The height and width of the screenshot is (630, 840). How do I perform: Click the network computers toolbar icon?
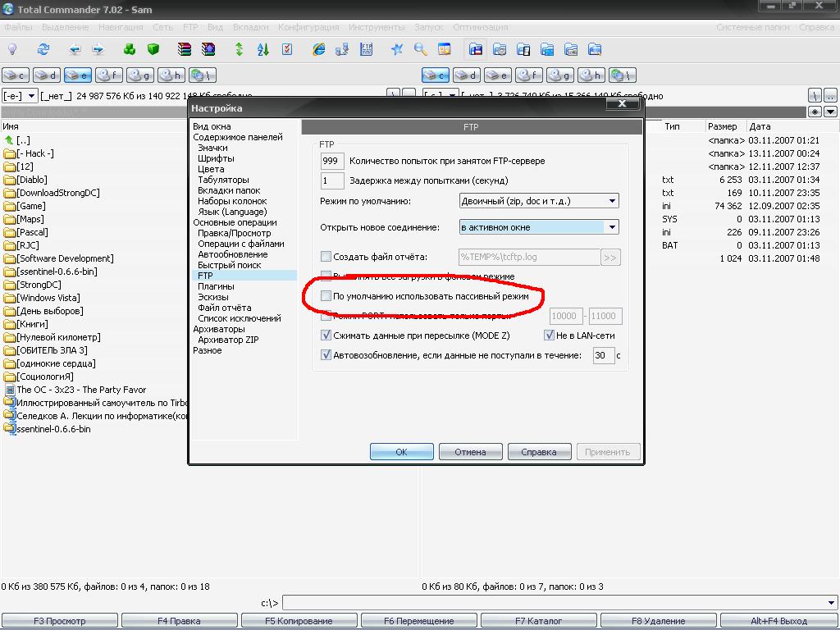pos(342,50)
